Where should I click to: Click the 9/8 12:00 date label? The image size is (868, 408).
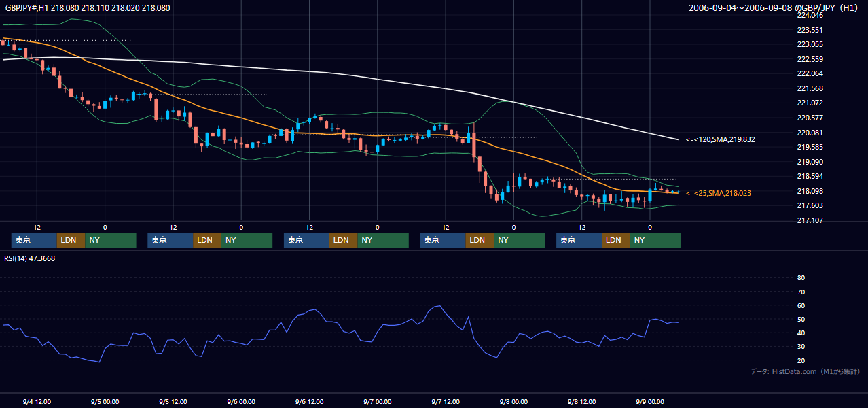click(581, 402)
